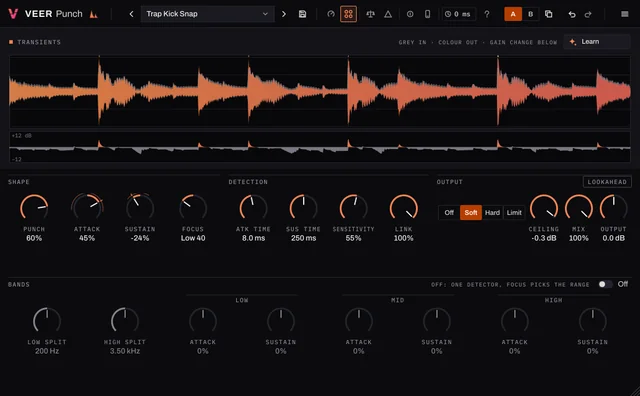Go to the previous preset
Image resolution: width=640 pixels, height=396 pixels.
click(x=131, y=14)
